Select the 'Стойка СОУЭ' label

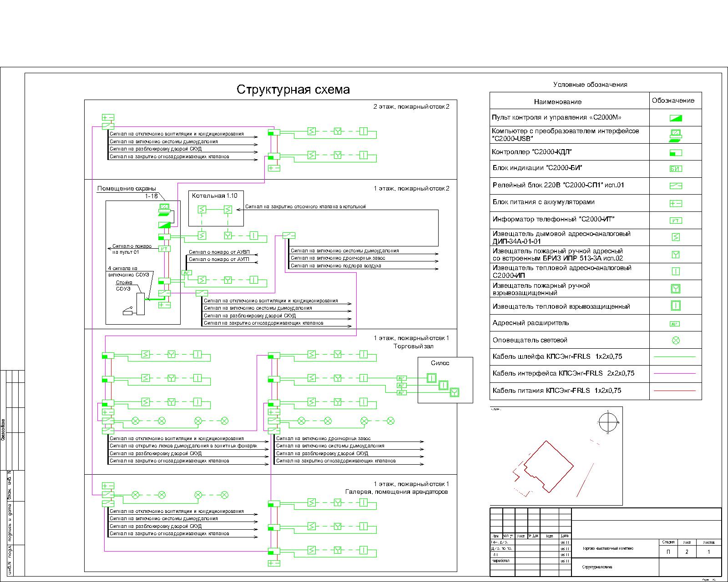124,286
